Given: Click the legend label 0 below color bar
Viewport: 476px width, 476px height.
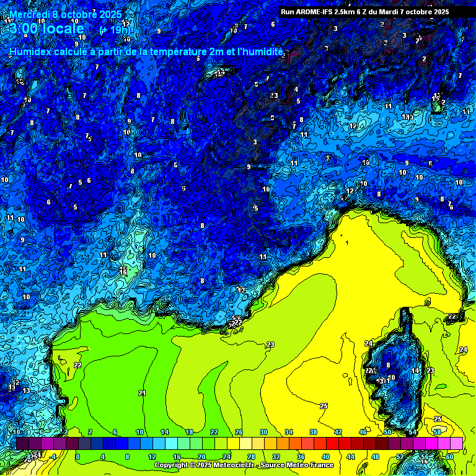Looking at the screenshot, I should click(77, 457).
